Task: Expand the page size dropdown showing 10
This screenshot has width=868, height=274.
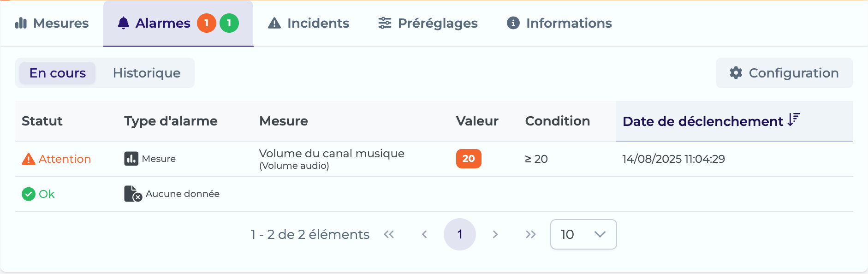Action: pyautogui.click(x=583, y=234)
